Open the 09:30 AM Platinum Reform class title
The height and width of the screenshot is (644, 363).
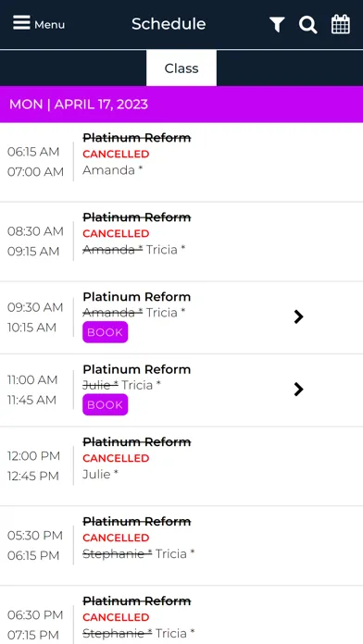[136, 296]
